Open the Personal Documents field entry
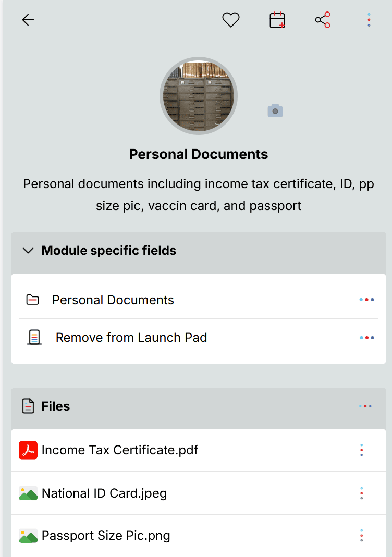Screen dimensions: 392x557 tap(113, 300)
